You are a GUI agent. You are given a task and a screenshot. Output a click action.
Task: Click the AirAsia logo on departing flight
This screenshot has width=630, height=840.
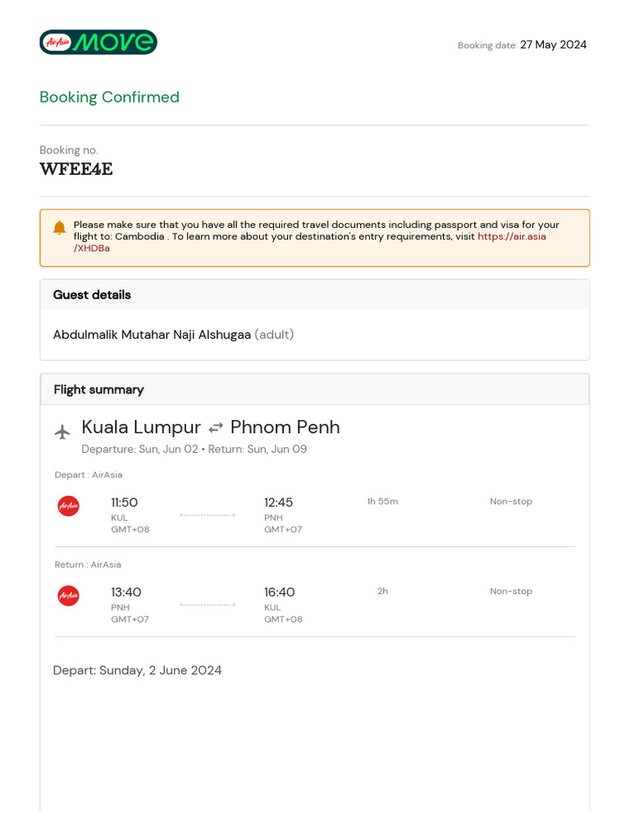click(69, 505)
